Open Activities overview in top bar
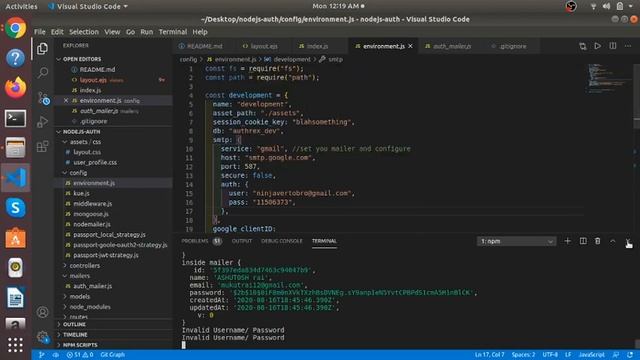Image resolution: width=640 pixels, height=360 pixels. (x=21, y=6)
